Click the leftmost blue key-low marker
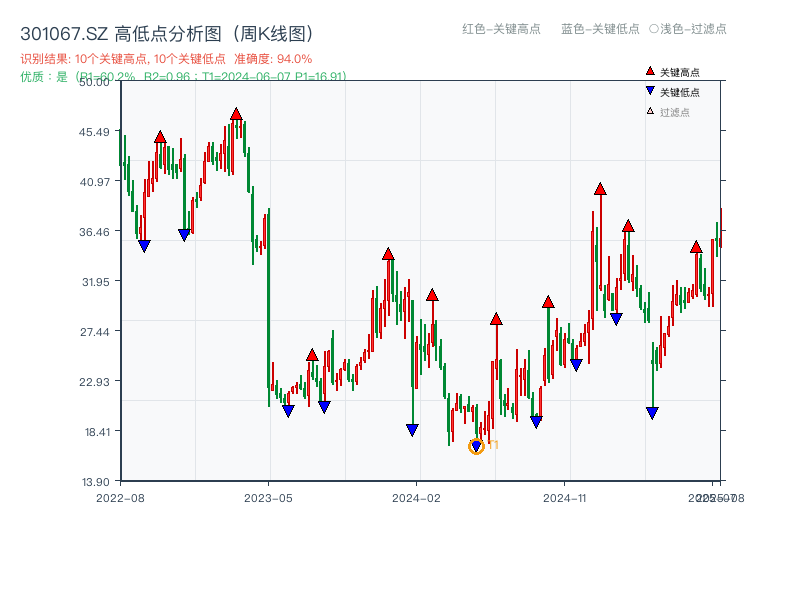Screen dimensions: 800x600 pos(144,246)
